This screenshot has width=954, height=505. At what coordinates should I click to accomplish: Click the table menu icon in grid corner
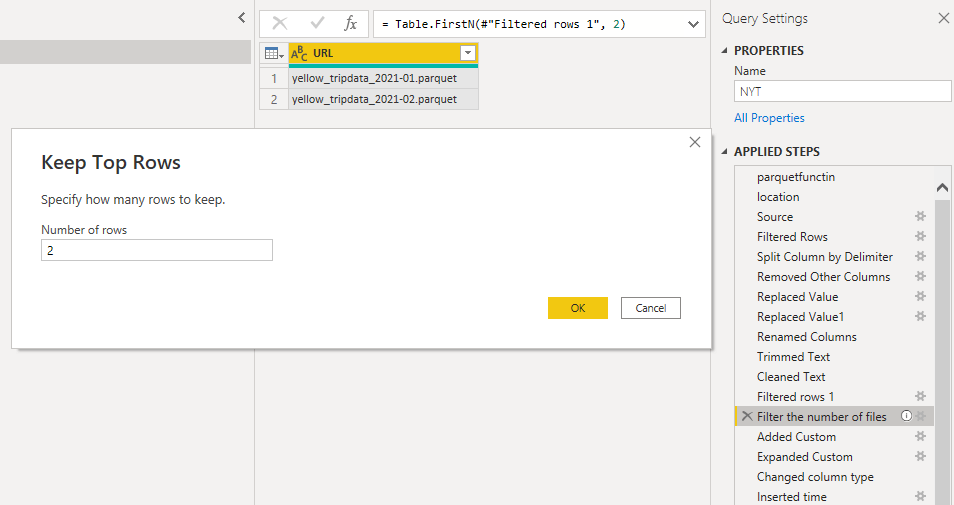[x=274, y=53]
